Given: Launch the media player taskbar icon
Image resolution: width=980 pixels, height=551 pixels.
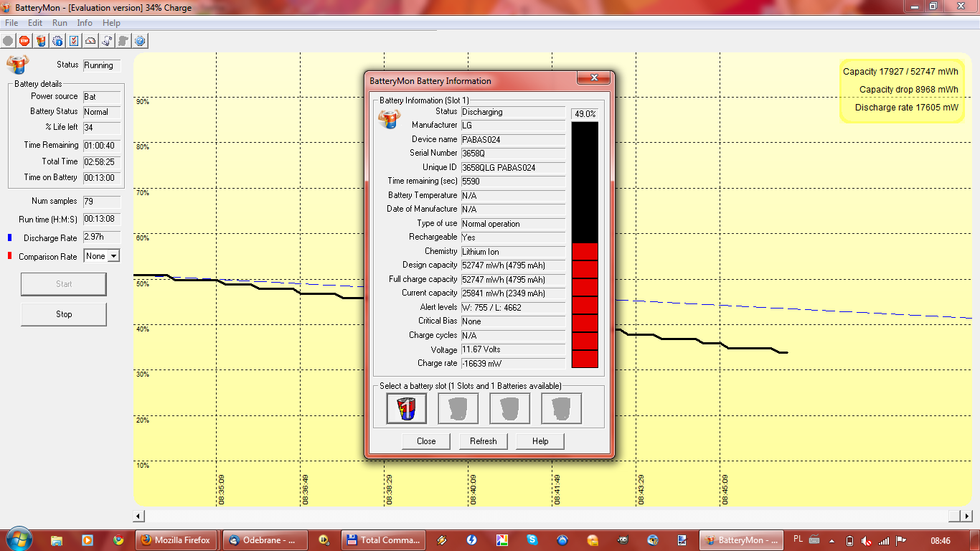Looking at the screenshot, I should (88, 540).
